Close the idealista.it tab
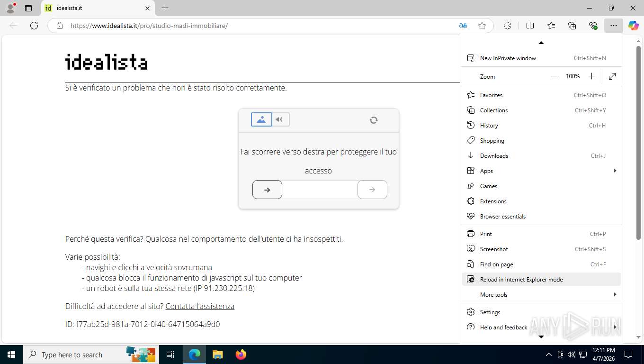The image size is (644, 364). coord(147,8)
